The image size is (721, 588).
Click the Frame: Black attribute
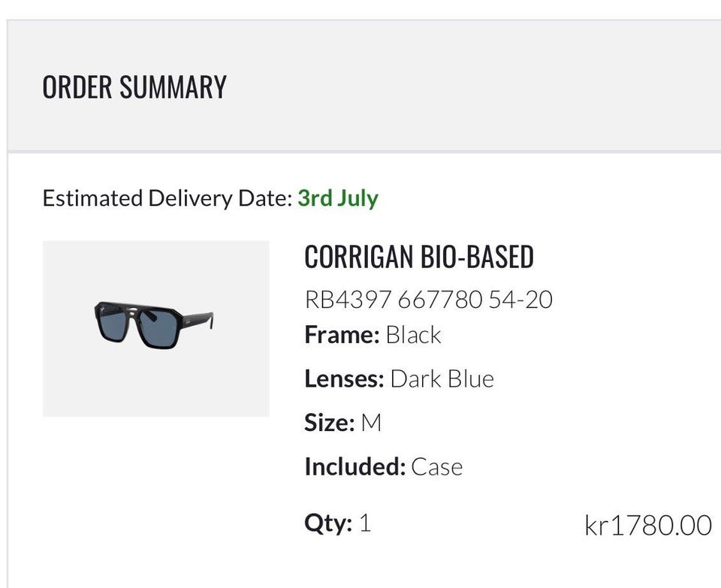tap(373, 335)
